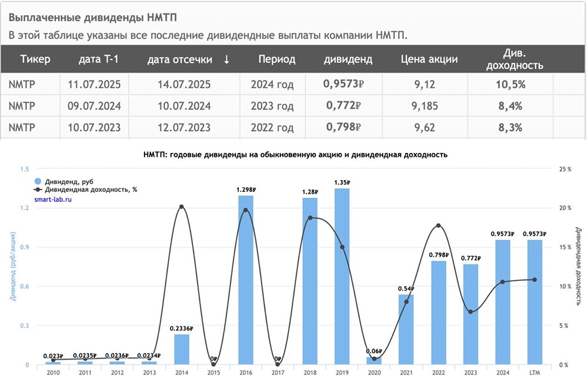Click the Тикер column header
588x385 pixels.
[x=35, y=59]
